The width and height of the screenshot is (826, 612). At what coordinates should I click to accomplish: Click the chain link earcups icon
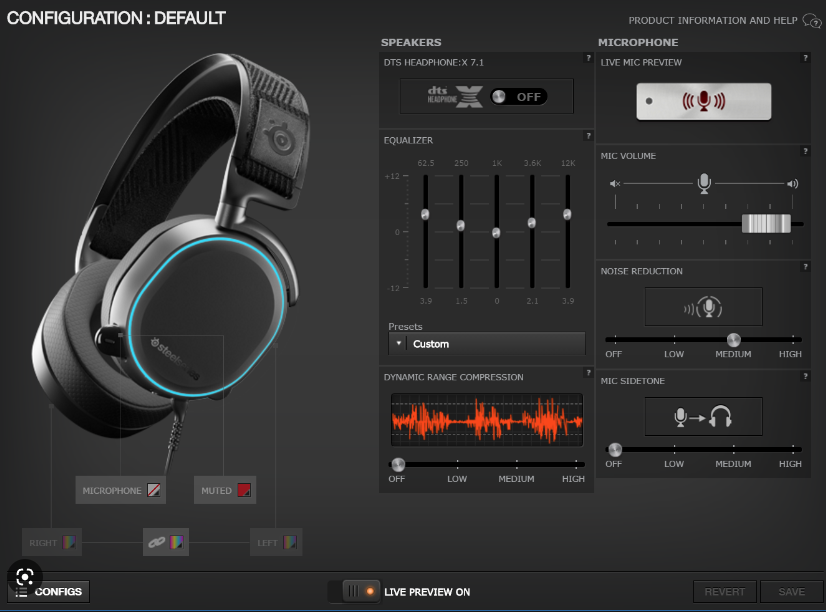(156, 542)
